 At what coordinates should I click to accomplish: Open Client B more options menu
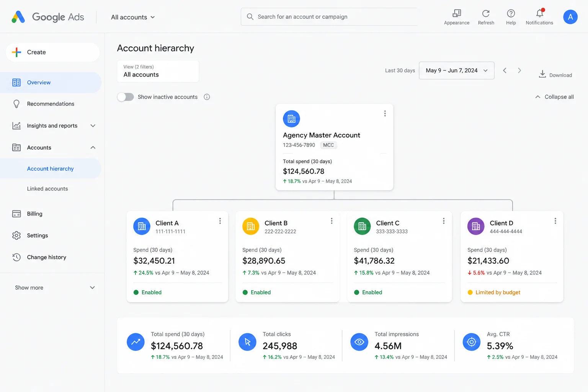click(332, 221)
